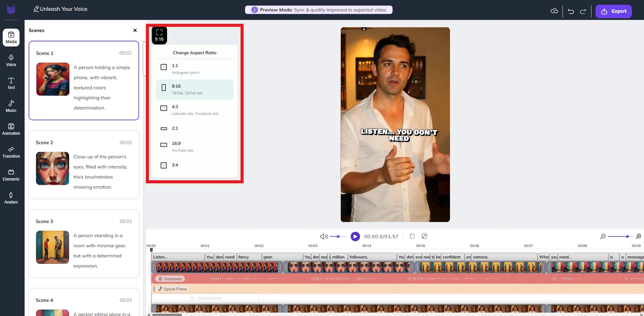Select the 9:16 TikTok ratio option

click(195, 90)
